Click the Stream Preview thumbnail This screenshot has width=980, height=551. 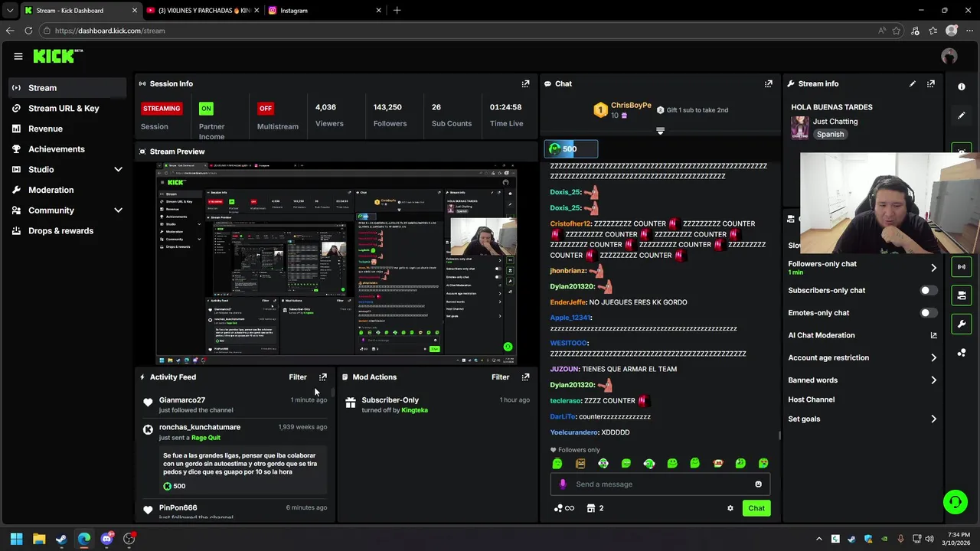(337, 263)
